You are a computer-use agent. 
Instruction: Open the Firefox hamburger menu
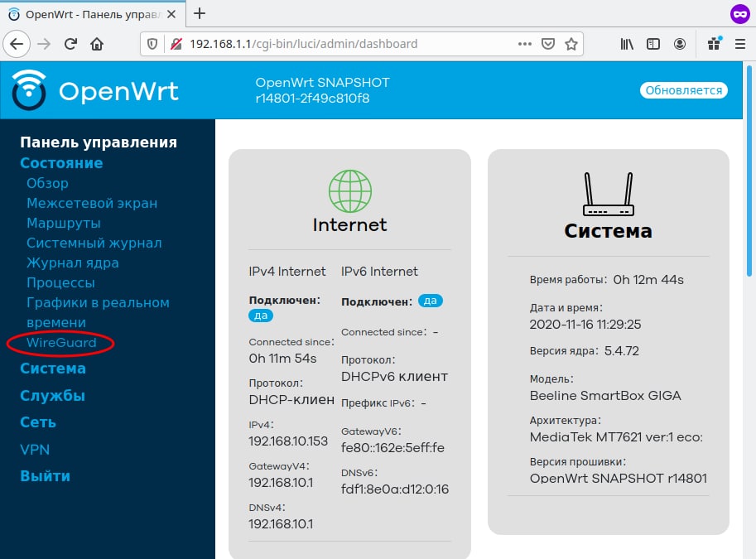(x=740, y=44)
